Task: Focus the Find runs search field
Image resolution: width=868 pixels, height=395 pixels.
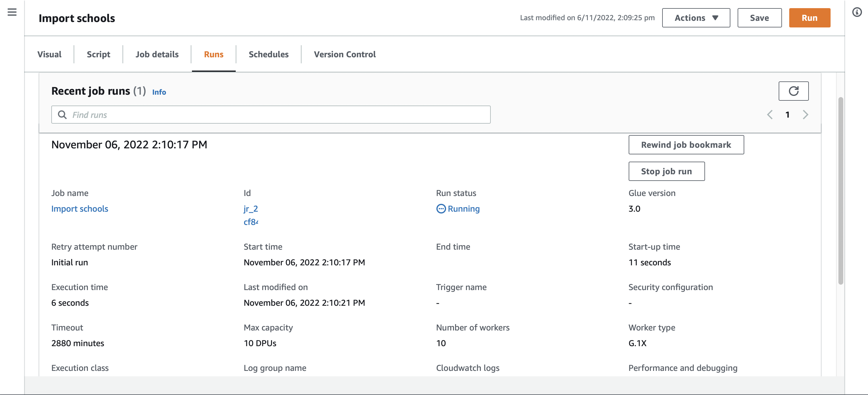Action: (x=271, y=115)
